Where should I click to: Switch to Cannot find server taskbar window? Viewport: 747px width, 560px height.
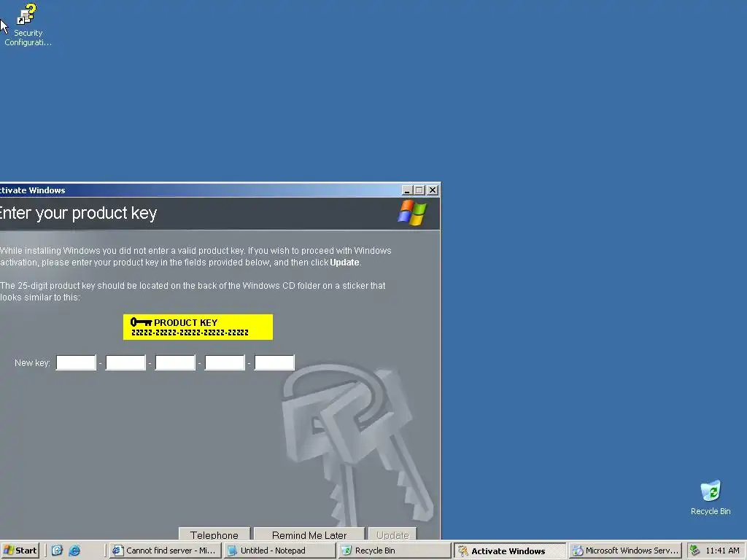(x=165, y=551)
